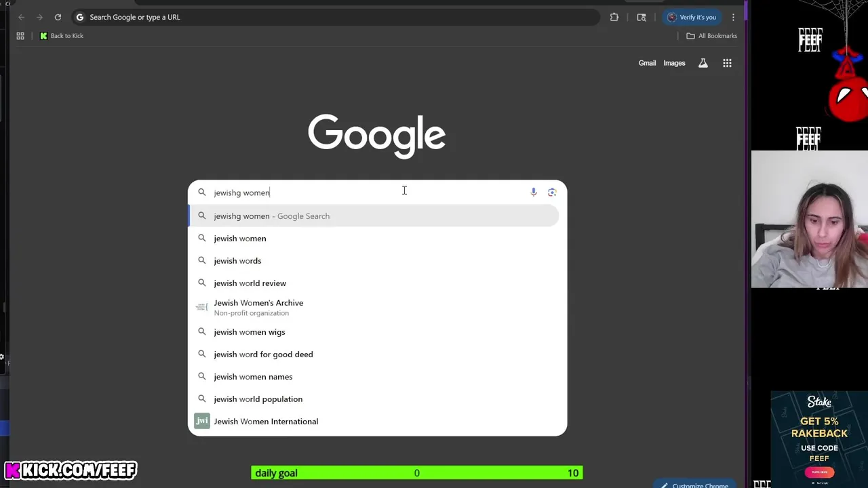Select 'jewishg women - Google Search' suggestion
Screen dimensions: 868x488
coord(373,216)
